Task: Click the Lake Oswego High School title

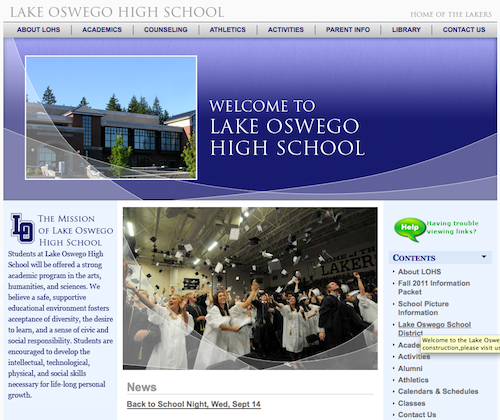Action: click(117, 12)
